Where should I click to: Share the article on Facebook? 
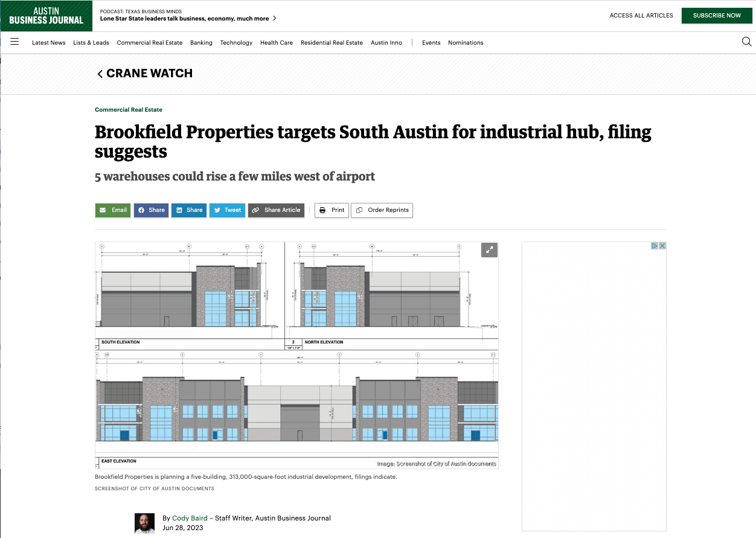click(x=151, y=210)
